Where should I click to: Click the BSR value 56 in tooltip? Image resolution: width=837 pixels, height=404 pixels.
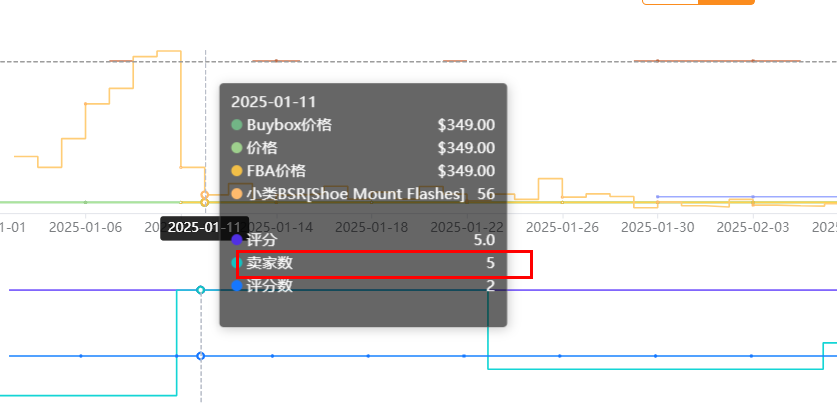pos(486,194)
